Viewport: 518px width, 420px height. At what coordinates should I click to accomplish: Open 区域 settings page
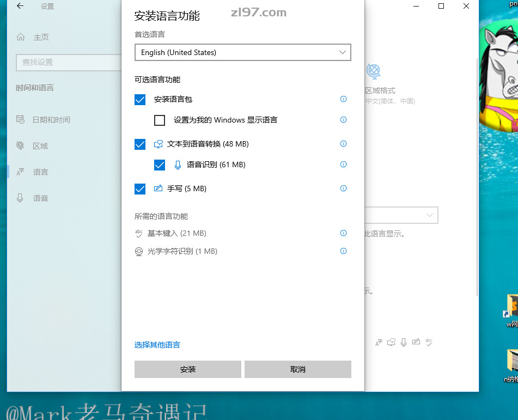pos(40,146)
